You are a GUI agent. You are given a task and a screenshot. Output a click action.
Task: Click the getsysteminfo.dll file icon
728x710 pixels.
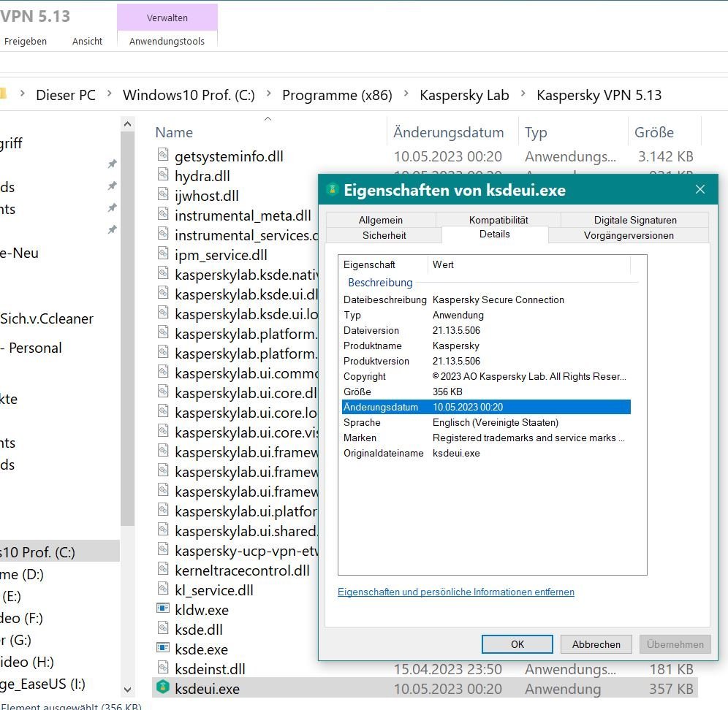click(x=163, y=155)
